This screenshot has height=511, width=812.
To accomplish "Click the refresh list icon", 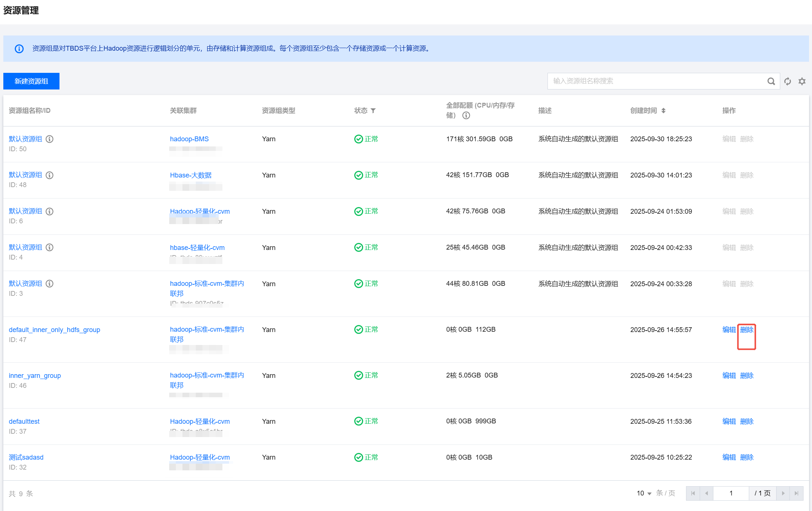I will 788,81.
